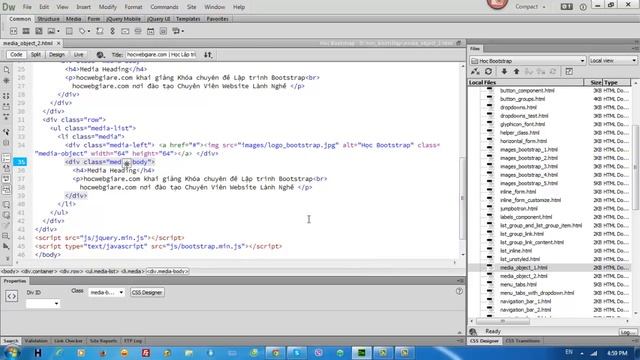Select jumbotron.html in Files list

tap(519, 209)
